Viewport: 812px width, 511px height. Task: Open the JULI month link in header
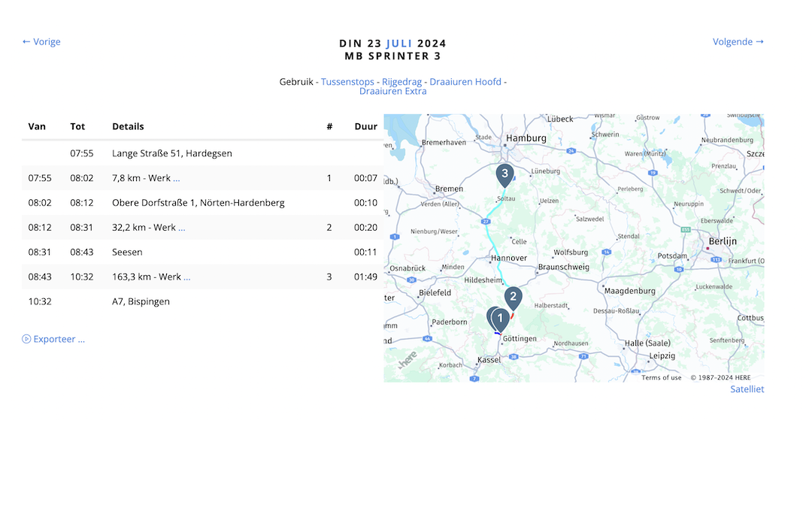point(399,44)
